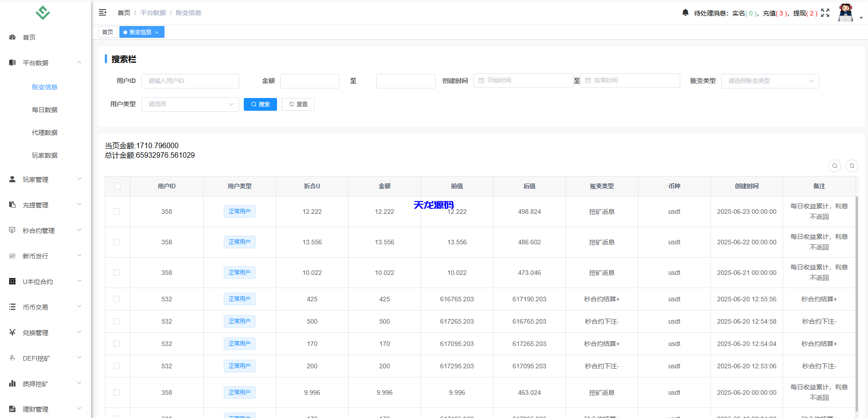
Task: Enter fullscreen mode
Action: (826, 12)
